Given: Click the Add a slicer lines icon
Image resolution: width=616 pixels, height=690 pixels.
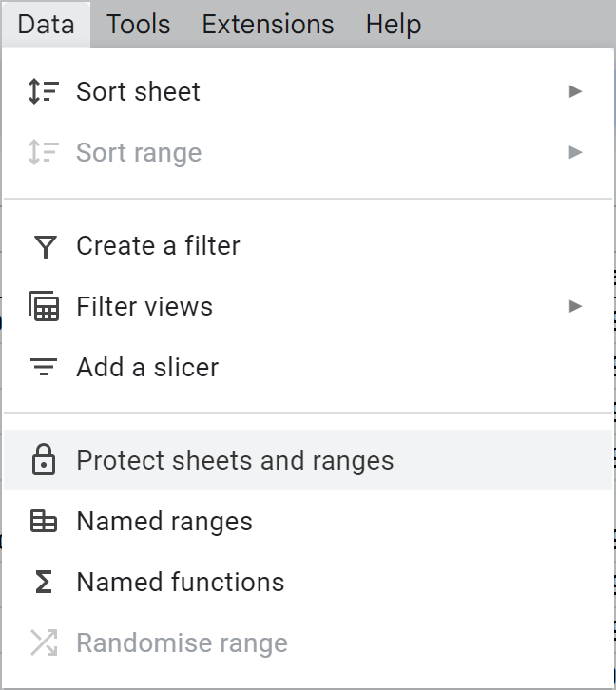Looking at the screenshot, I should tap(44, 367).
